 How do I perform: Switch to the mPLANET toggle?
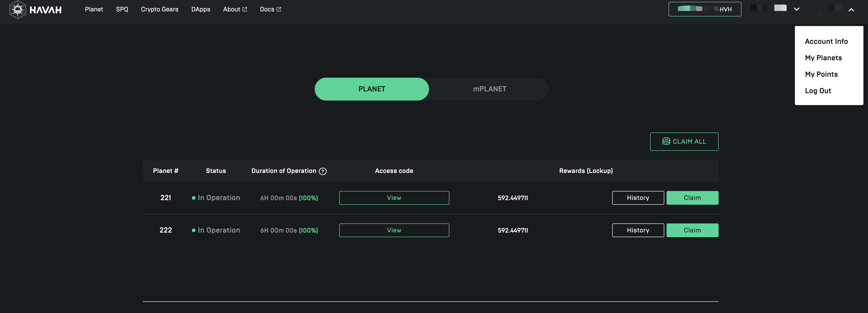pos(489,89)
